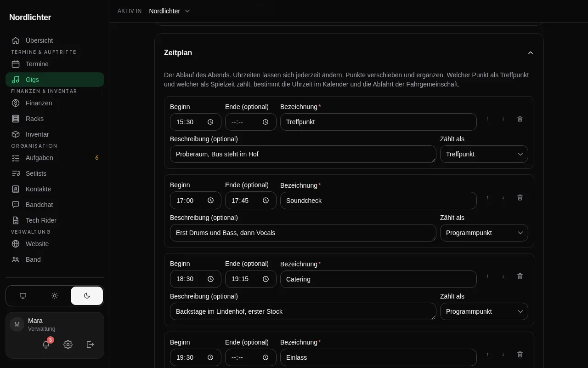Open the Nordlichter band switcher dropdown
This screenshot has height=368, width=588.
169,11
